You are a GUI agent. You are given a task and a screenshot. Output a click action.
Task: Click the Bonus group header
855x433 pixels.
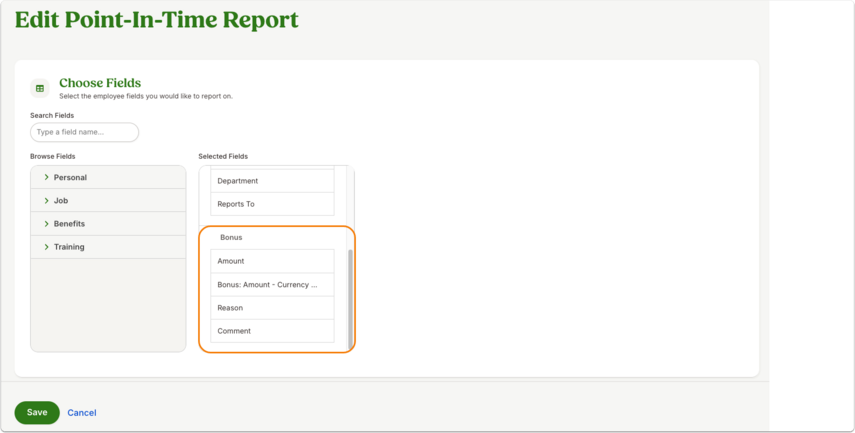tap(231, 237)
